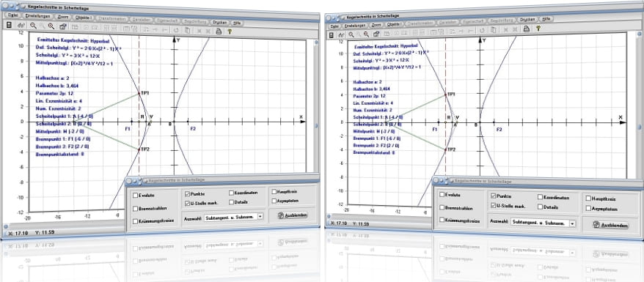Image resolution: width=644 pixels, height=282 pixels.
Task: Enable Details checkbox in left control panel
Action: coord(232,202)
